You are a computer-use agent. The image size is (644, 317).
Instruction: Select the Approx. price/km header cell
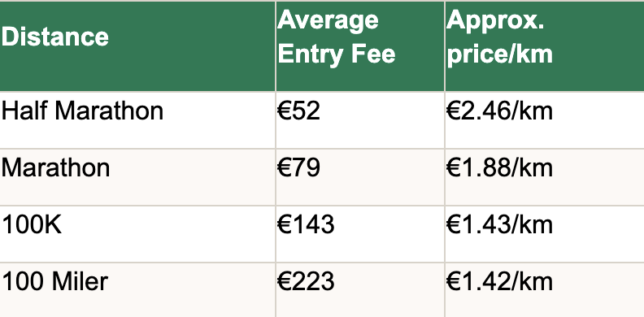pos(545,46)
